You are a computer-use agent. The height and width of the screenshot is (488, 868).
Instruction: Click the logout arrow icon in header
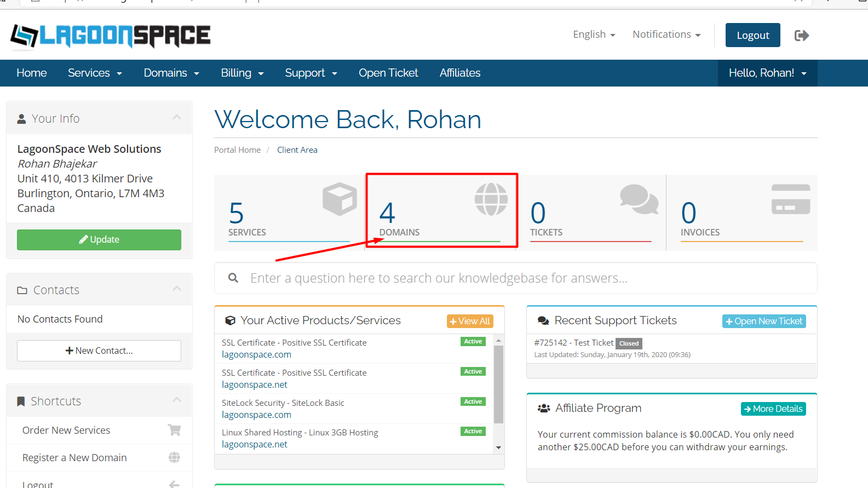pos(801,36)
